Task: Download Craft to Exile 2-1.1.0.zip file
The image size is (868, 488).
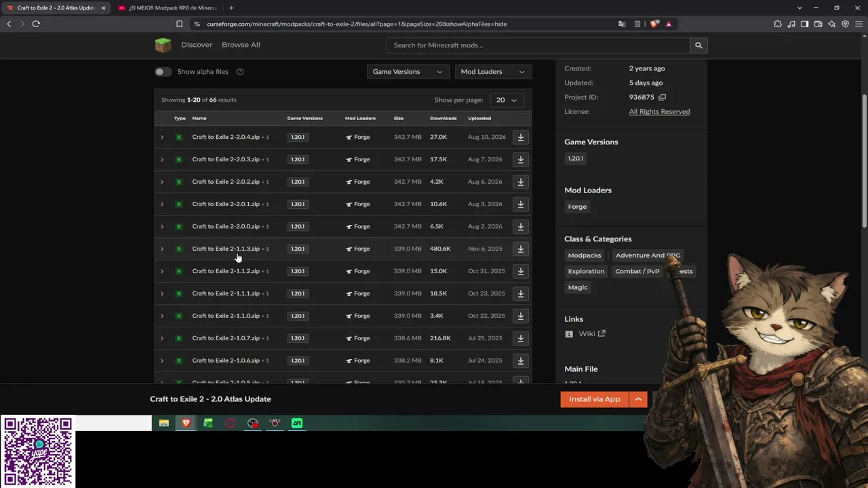Action: tap(521, 316)
